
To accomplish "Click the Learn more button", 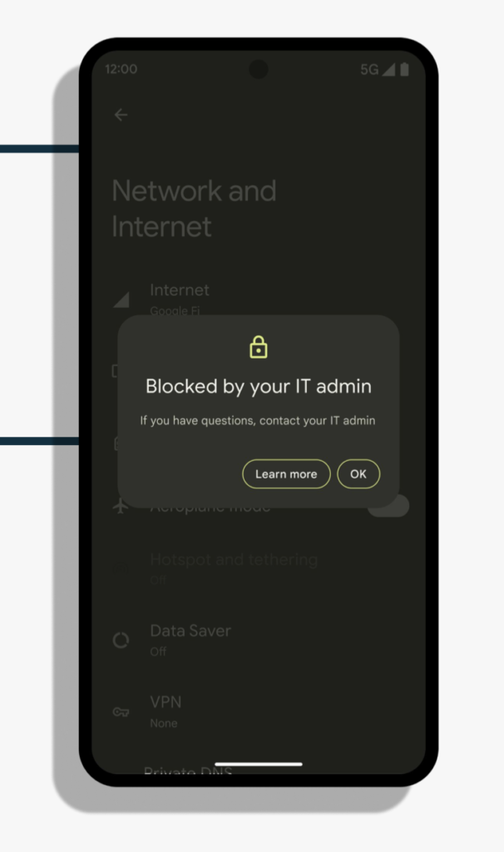I will (286, 473).
